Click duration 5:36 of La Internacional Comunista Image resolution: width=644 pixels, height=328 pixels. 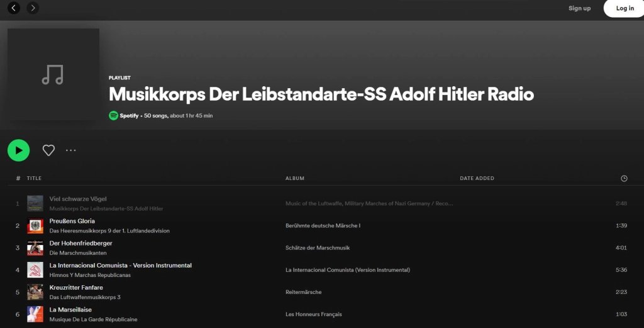point(621,270)
